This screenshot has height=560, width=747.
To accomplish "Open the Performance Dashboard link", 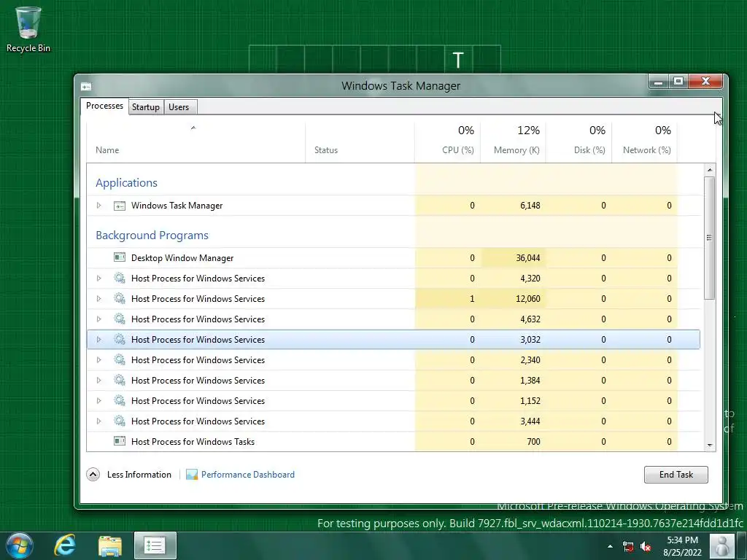I will pyautogui.click(x=248, y=474).
